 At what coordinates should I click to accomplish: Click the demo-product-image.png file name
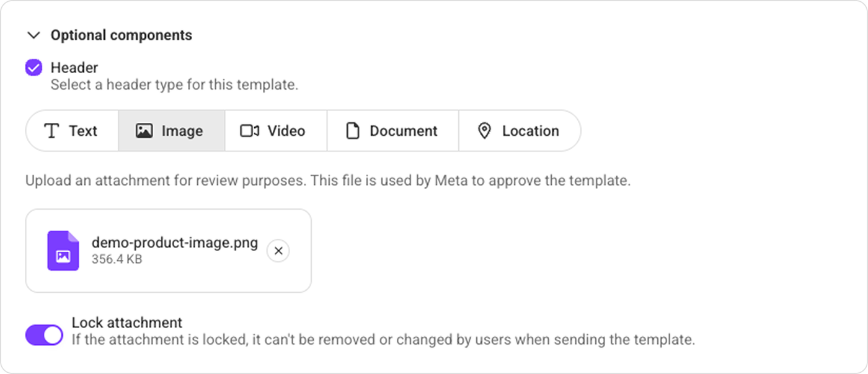[174, 243]
